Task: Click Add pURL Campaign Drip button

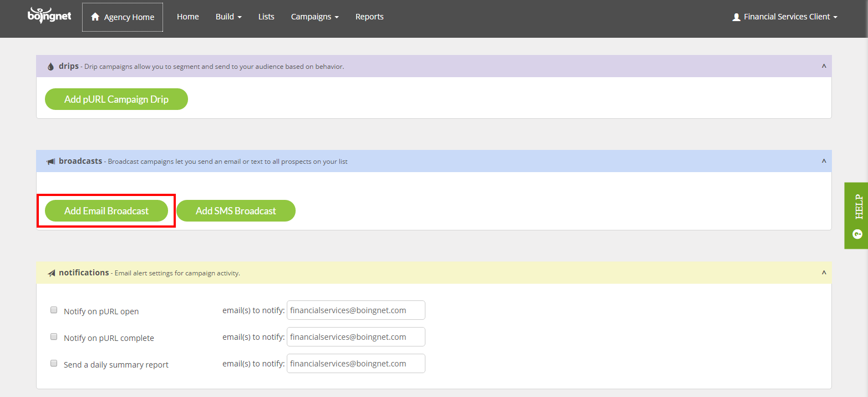Action: pos(116,99)
